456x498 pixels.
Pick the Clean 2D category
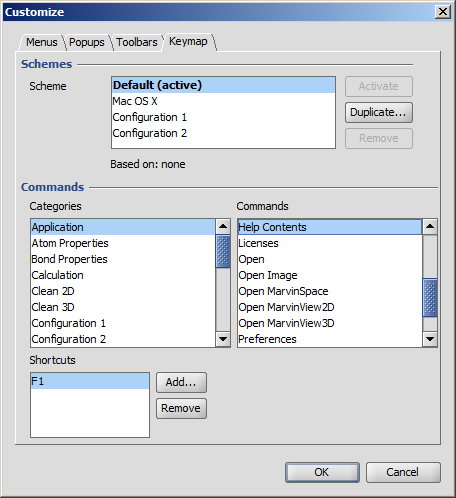123,291
